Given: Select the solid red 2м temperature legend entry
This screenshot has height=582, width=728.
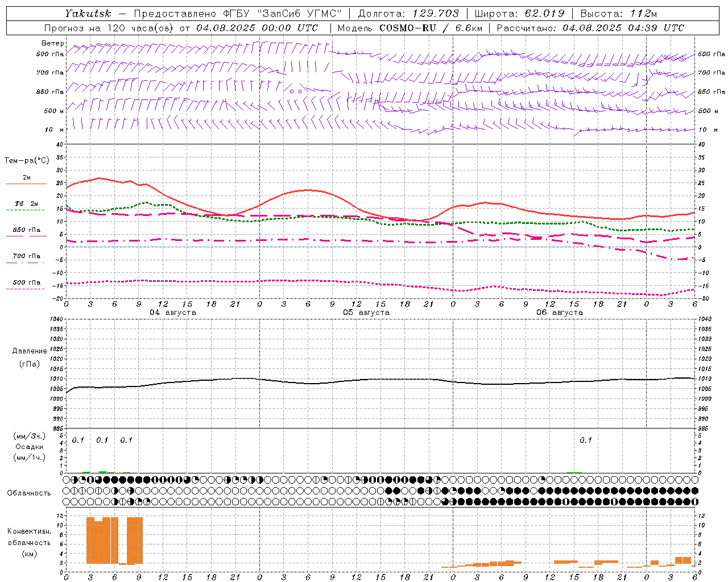Looking at the screenshot, I should point(26,179).
